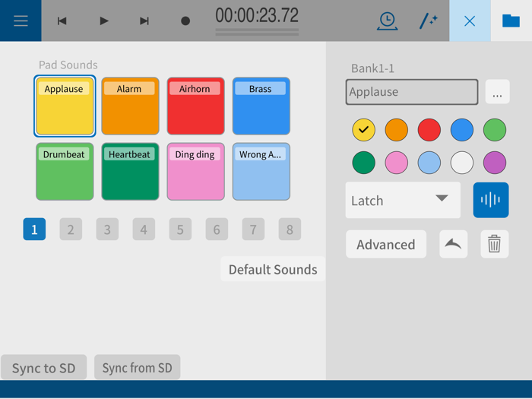Screen dimensions: 532x399
Task: Open the folder file browser
Action: click(511, 21)
